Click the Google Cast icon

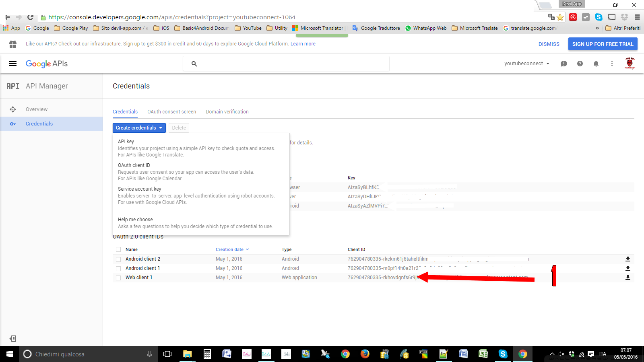611,17
